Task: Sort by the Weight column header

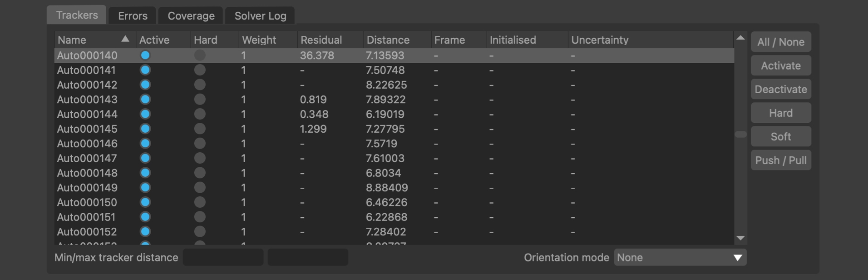Action: pyautogui.click(x=268, y=40)
